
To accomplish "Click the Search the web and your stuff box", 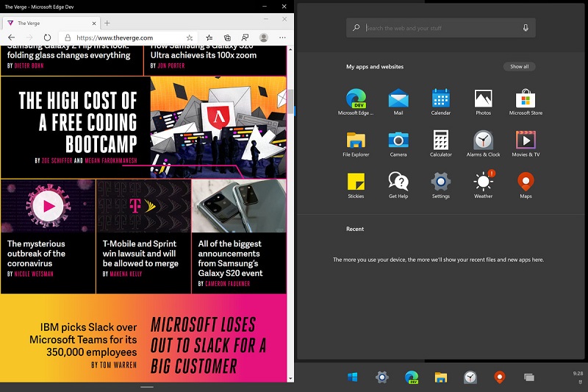I will point(440,28).
